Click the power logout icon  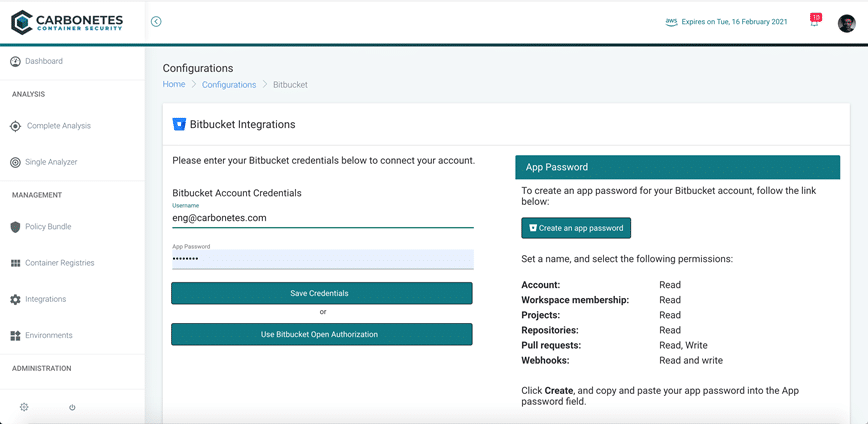(72, 407)
